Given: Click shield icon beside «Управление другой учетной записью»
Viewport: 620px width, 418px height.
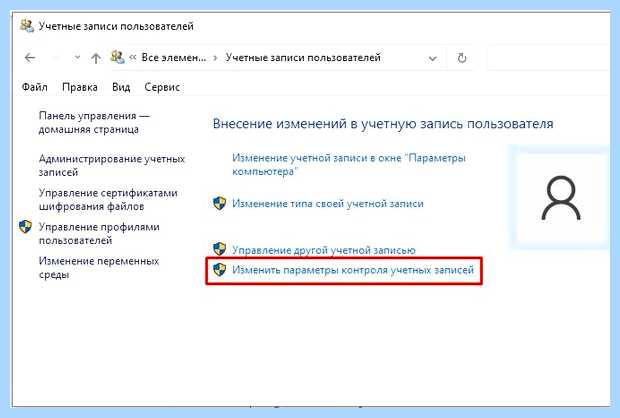Looking at the screenshot, I should tap(219, 249).
